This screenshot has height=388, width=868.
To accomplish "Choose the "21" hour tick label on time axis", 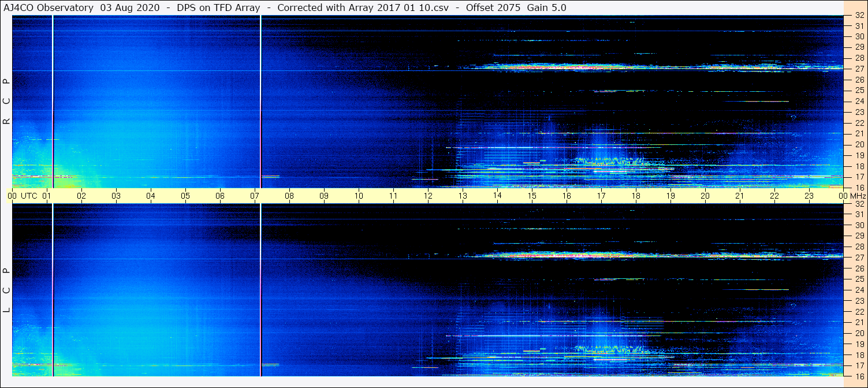I will [740, 196].
